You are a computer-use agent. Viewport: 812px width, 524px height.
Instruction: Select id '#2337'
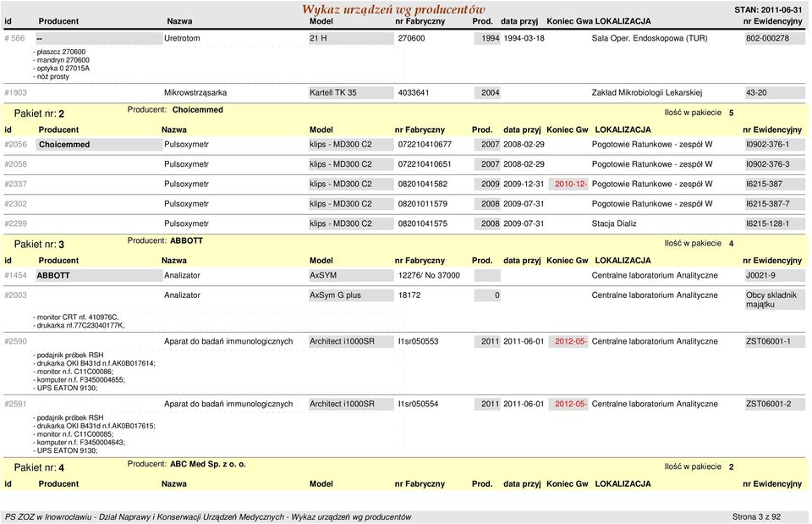(x=15, y=184)
